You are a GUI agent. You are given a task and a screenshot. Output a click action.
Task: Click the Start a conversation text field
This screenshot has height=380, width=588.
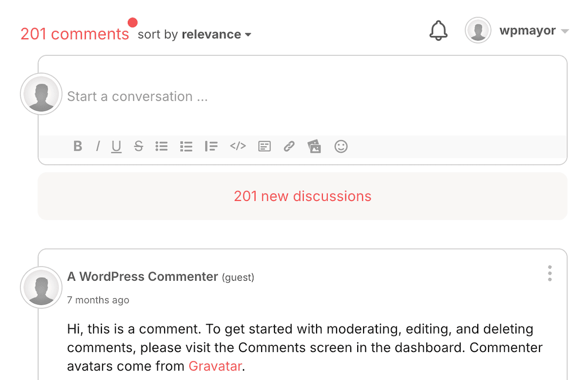pyautogui.click(x=302, y=96)
